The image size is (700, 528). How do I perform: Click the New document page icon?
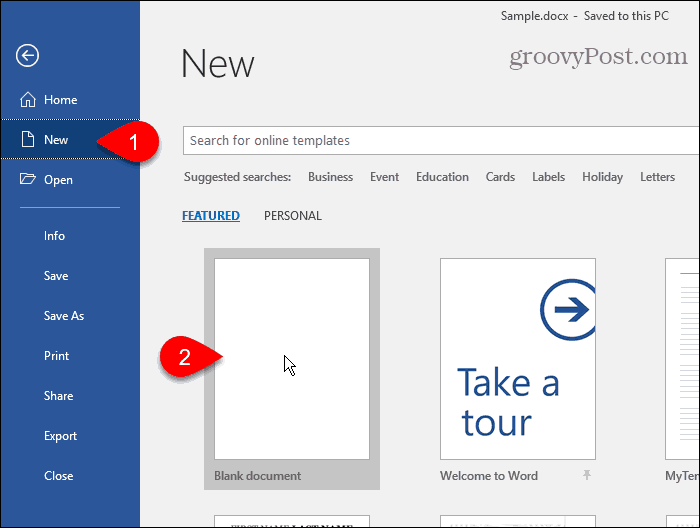click(x=28, y=139)
